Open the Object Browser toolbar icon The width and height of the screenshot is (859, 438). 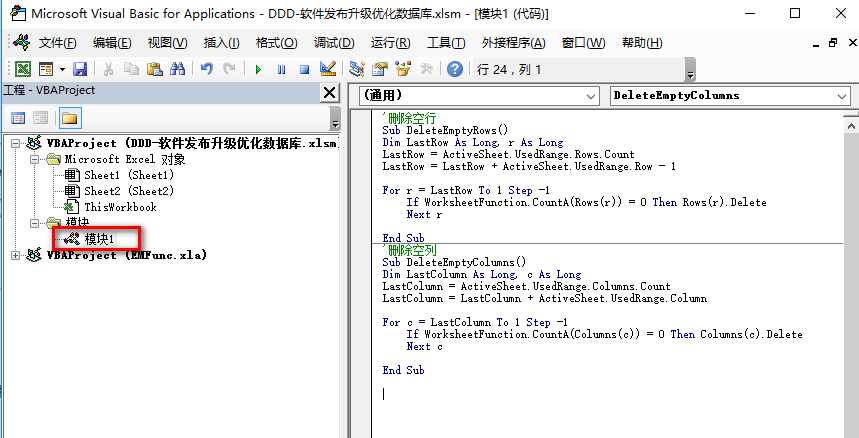point(403,69)
